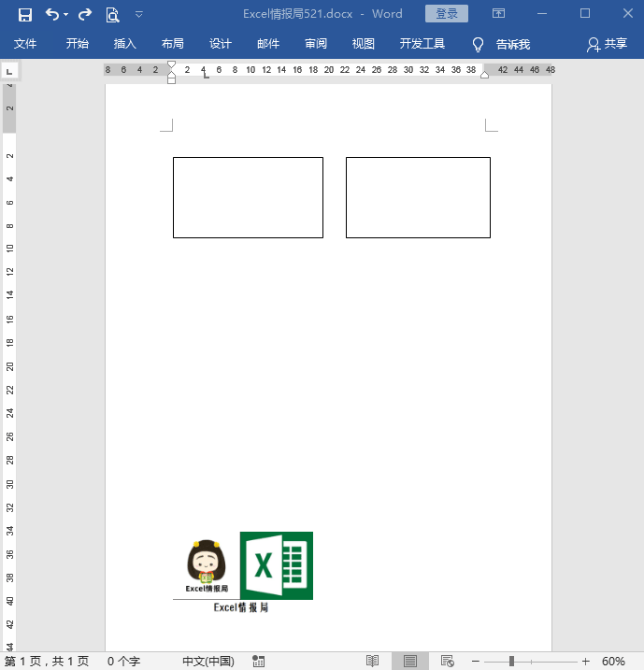Select the left indent square marker on ruler
This screenshot has height=670, width=644.
coord(171,80)
